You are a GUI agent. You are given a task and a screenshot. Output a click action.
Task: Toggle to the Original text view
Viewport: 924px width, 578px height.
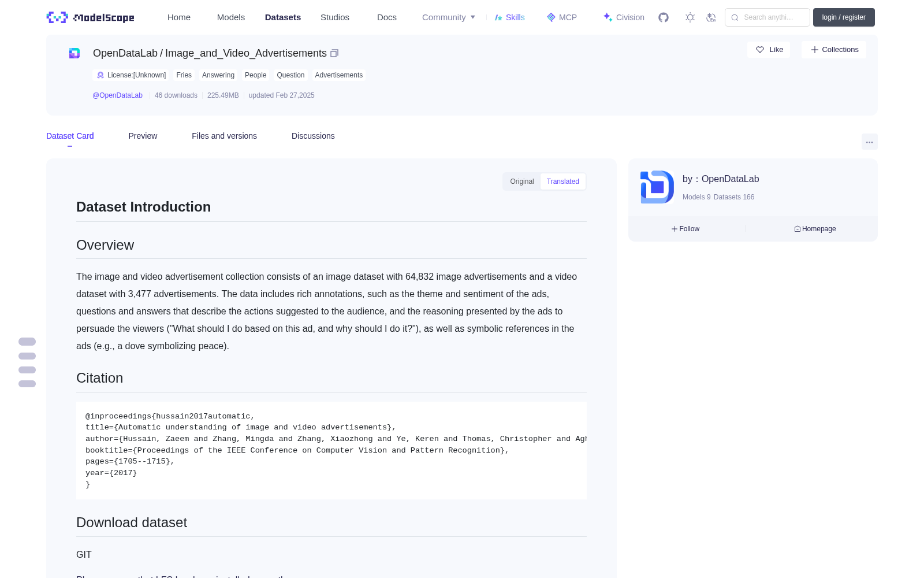pyautogui.click(x=522, y=181)
